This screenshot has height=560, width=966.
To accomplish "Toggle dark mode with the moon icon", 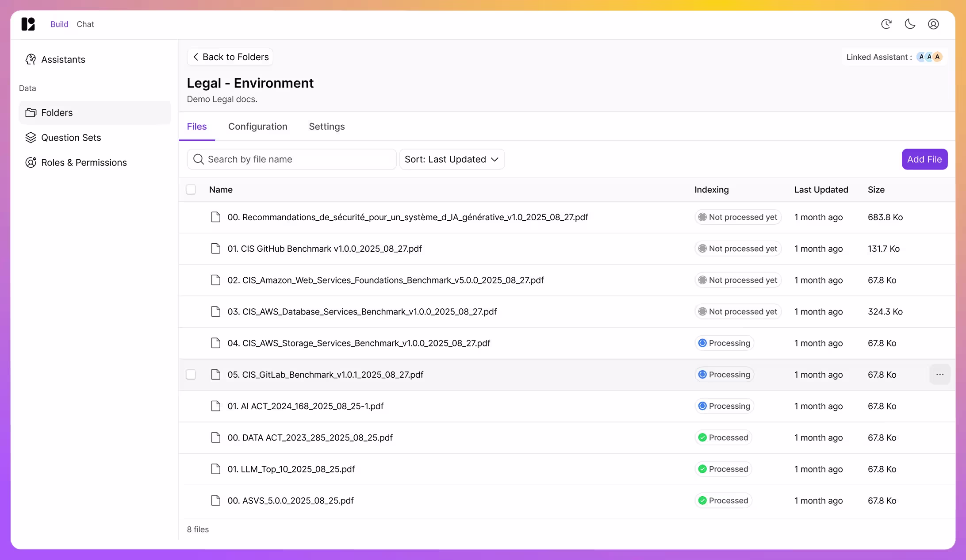I will (x=910, y=24).
